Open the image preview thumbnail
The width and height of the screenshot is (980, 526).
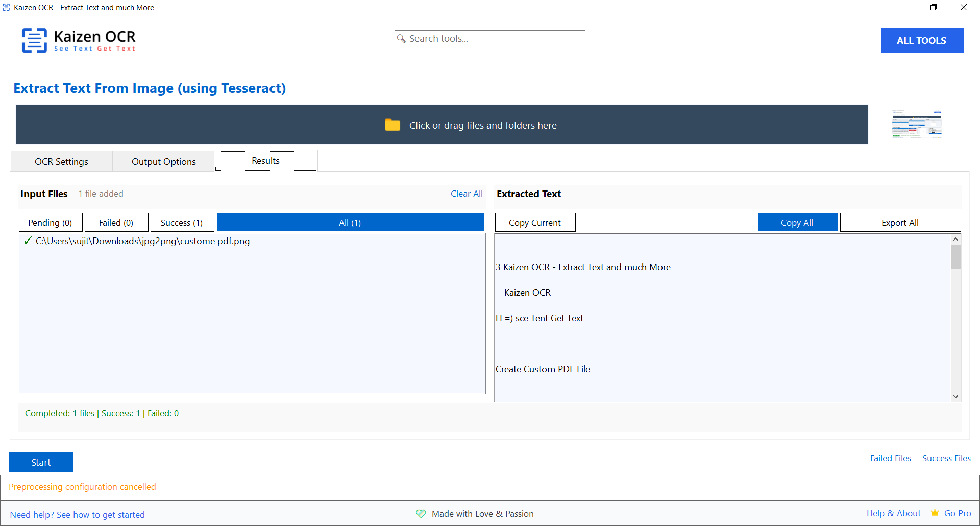916,124
